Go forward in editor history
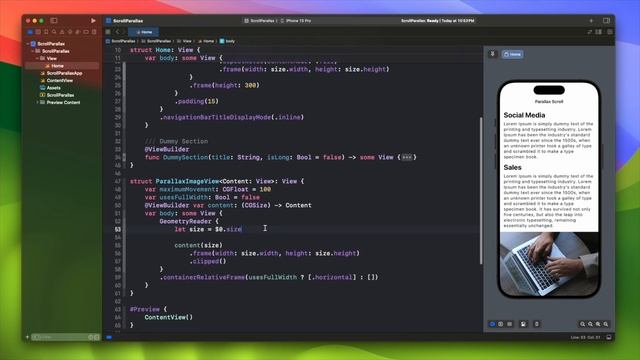This screenshot has height=360, width=640. click(124, 32)
